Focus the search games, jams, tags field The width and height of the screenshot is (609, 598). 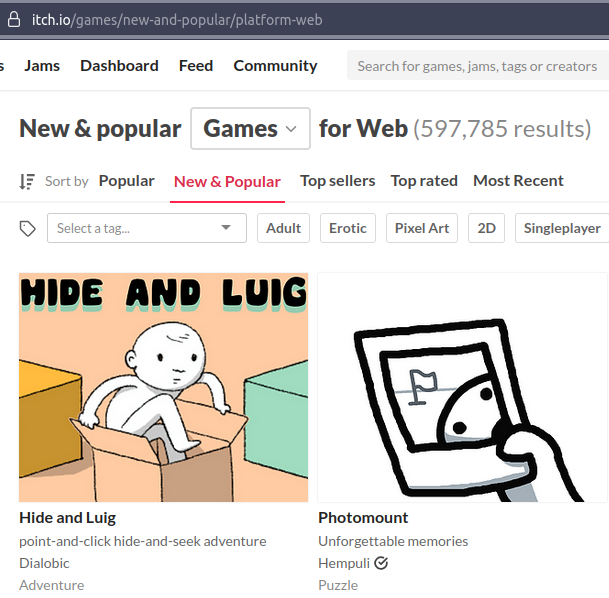478,65
